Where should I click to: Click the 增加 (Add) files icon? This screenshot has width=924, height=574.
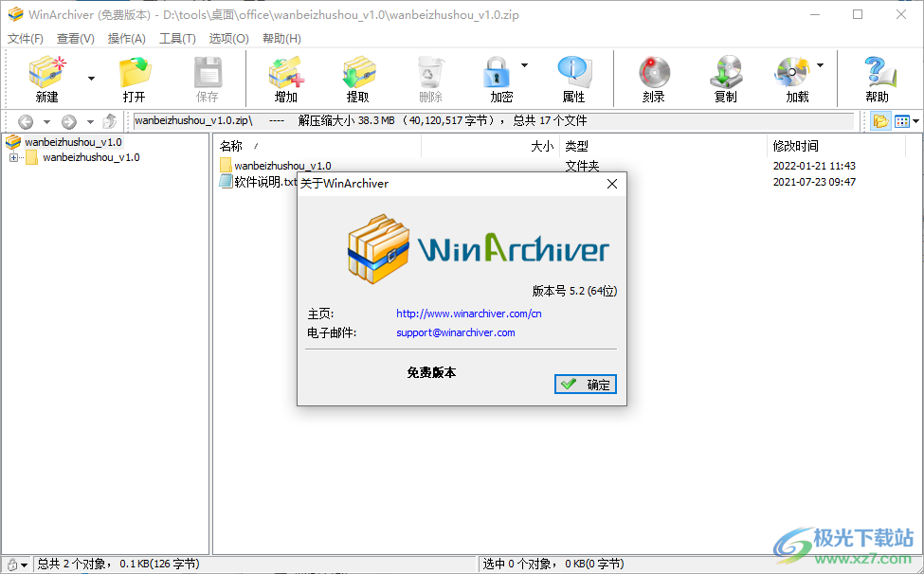coord(286,72)
